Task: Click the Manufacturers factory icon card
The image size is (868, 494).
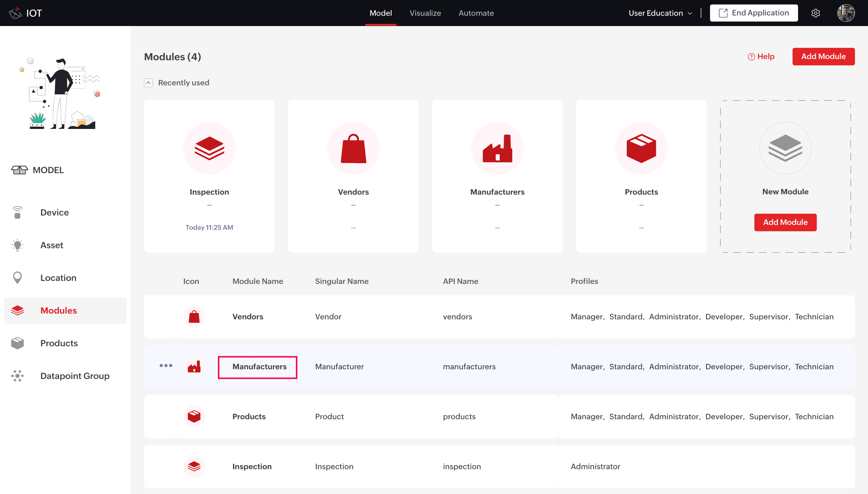Action: pyautogui.click(x=497, y=149)
